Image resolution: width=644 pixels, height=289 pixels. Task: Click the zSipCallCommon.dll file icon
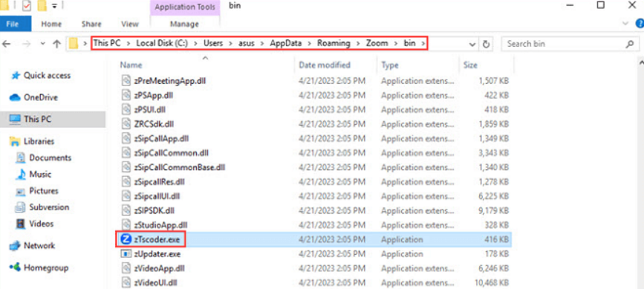(126, 153)
